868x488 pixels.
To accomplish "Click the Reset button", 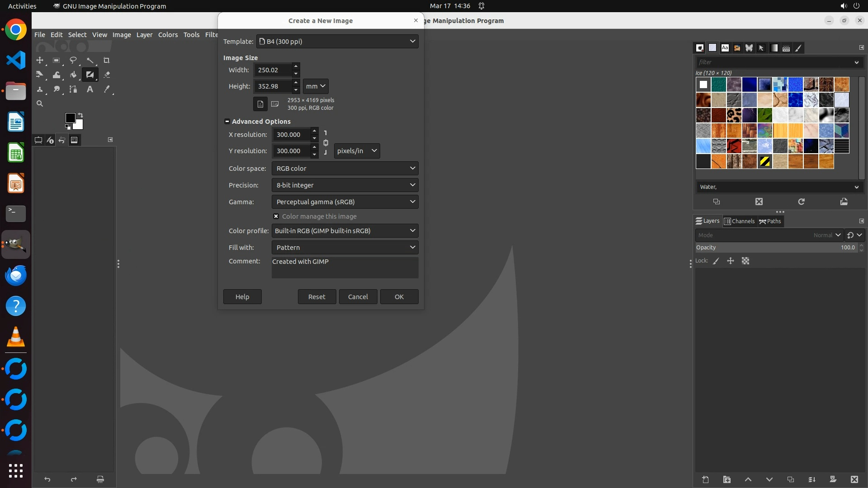I will tap(316, 296).
